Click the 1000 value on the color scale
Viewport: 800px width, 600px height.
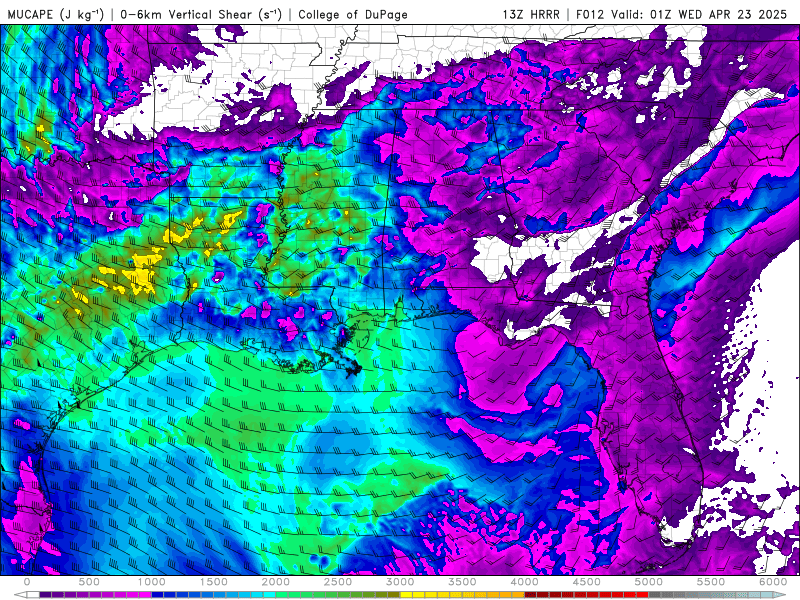click(x=152, y=582)
